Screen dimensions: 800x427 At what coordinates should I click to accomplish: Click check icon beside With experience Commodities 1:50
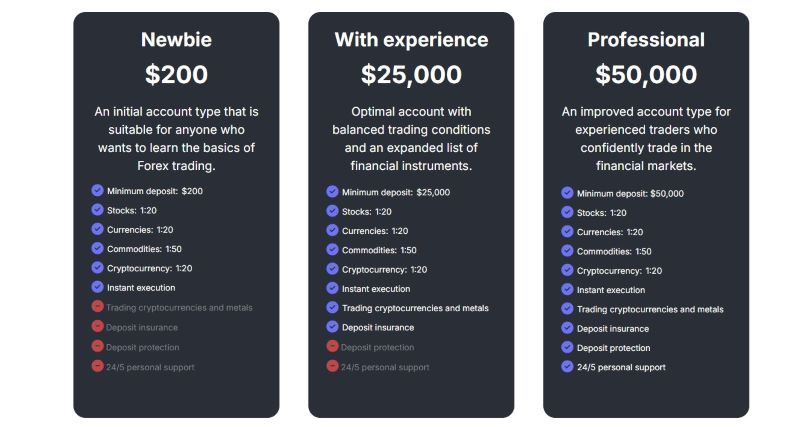point(332,249)
